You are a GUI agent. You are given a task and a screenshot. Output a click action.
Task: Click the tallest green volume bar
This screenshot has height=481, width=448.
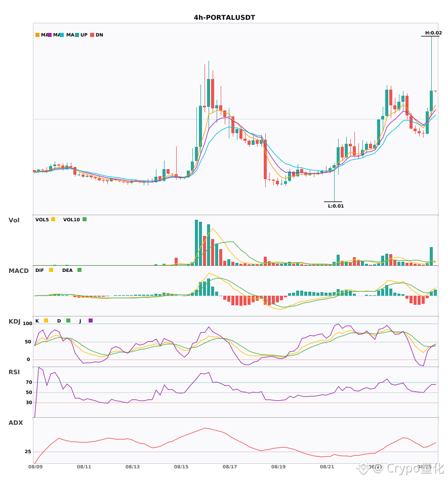pyautogui.click(x=196, y=243)
